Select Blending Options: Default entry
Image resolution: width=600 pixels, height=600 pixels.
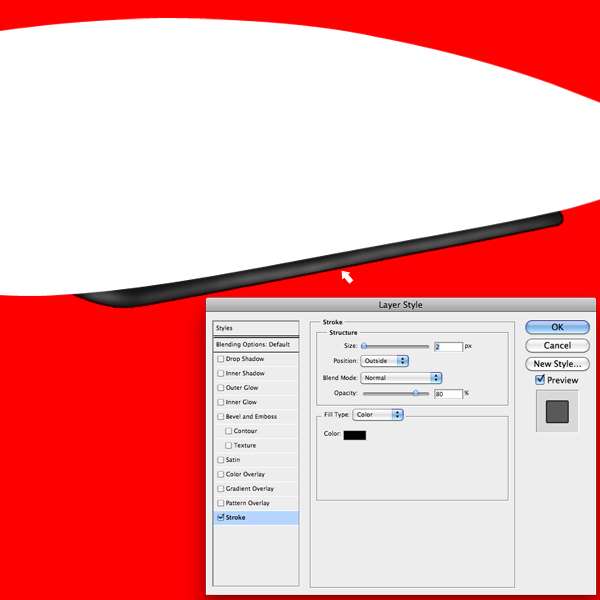tap(256, 344)
